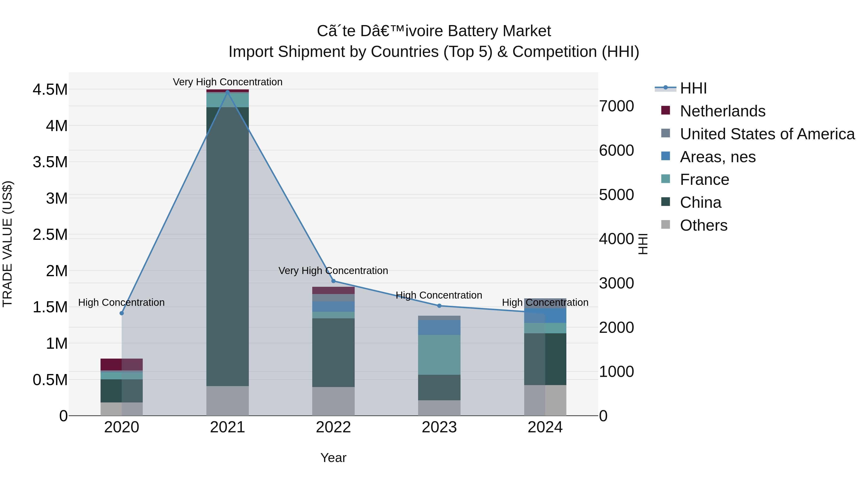This screenshot has width=868, height=488.
Task: Click the 2022 Netherlands bar segment
Action: (333, 290)
